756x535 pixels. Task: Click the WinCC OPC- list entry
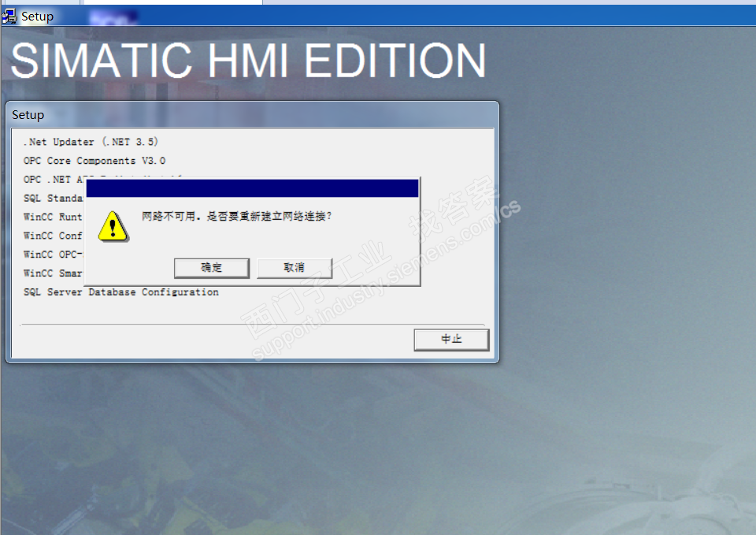click(53, 254)
